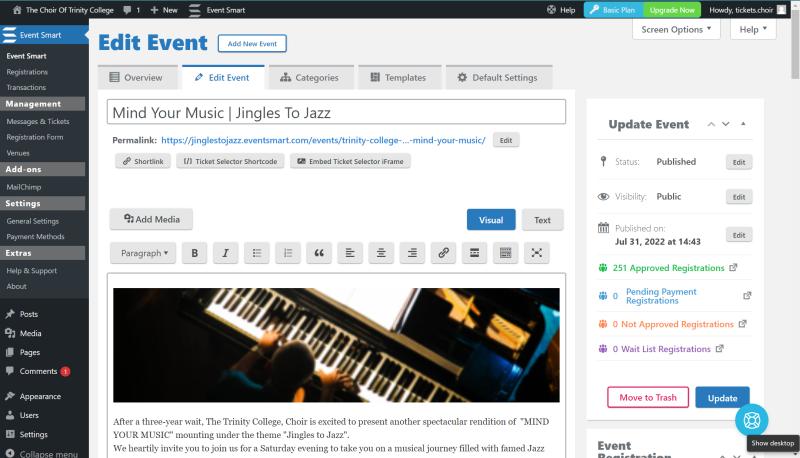Switch to the Categories tab
Screen dimensions: 800x458
(309, 77)
